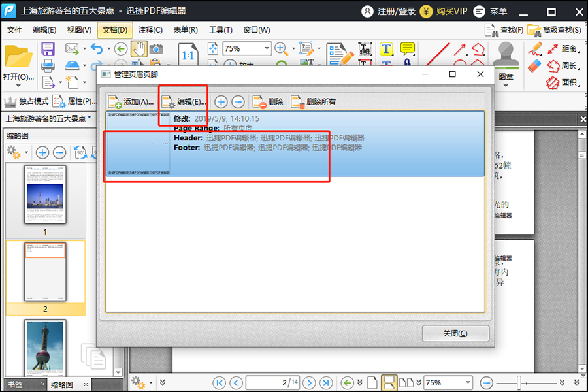Go to the next page
This screenshot has width=588, height=392.
click(309, 383)
